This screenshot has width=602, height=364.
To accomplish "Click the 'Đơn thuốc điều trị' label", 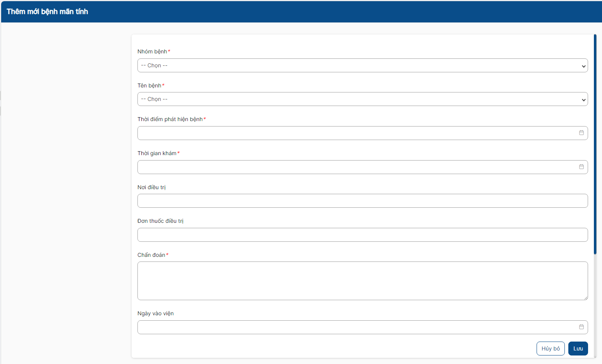I will click(x=160, y=221).
